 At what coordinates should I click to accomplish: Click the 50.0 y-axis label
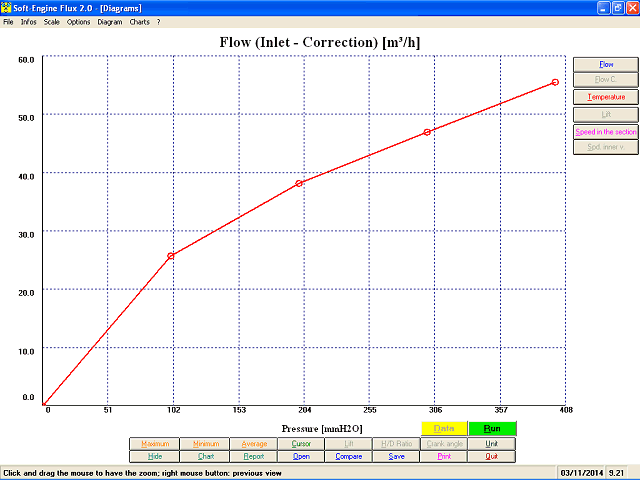[26, 118]
